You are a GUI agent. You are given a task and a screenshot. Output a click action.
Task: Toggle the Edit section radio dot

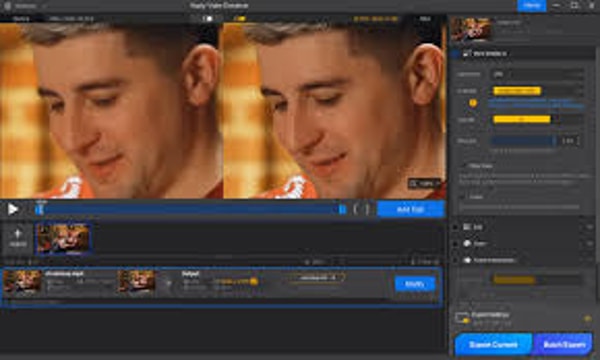pyautogui.click(x=455, y=227)
